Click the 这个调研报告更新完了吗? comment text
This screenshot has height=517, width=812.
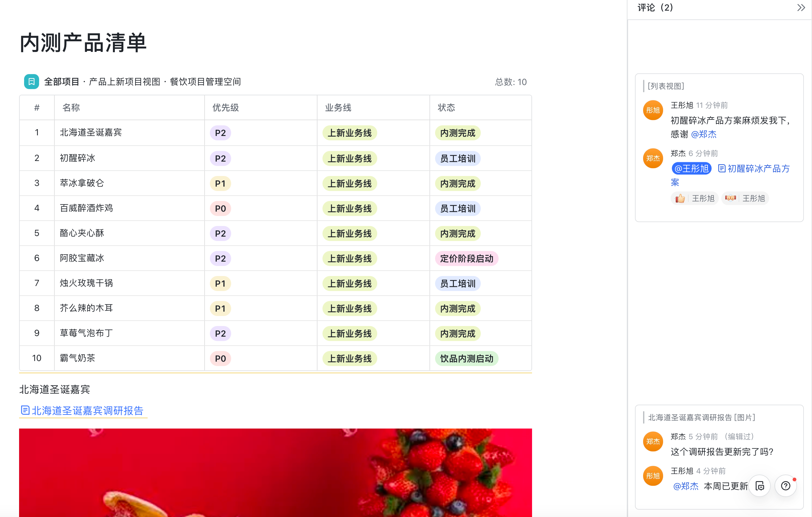click(x=722, y=452)
